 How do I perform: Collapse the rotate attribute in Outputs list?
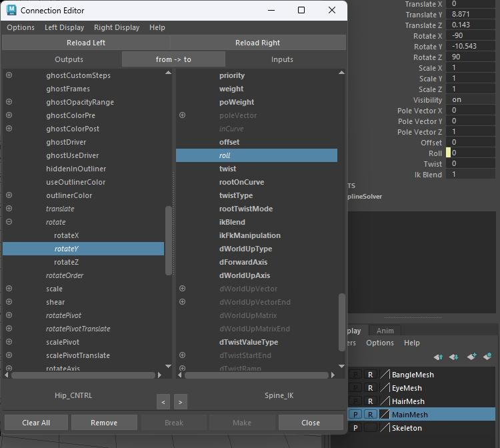coord(9,222)
